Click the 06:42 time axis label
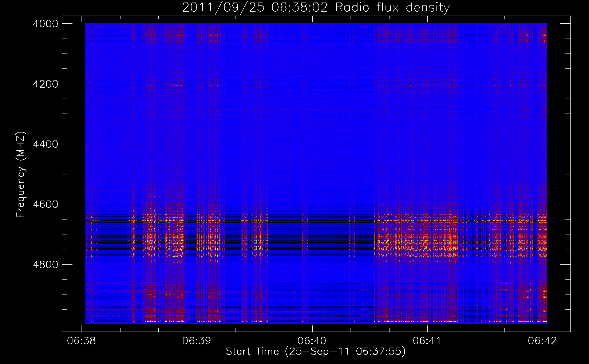589x364 pixels. click(x=542, y=341)
